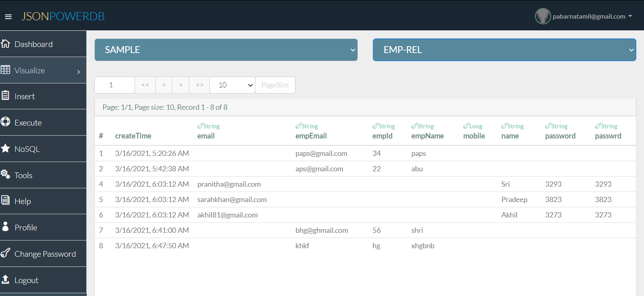
Task: Click key icon above empId column
Action: (375, 126)
